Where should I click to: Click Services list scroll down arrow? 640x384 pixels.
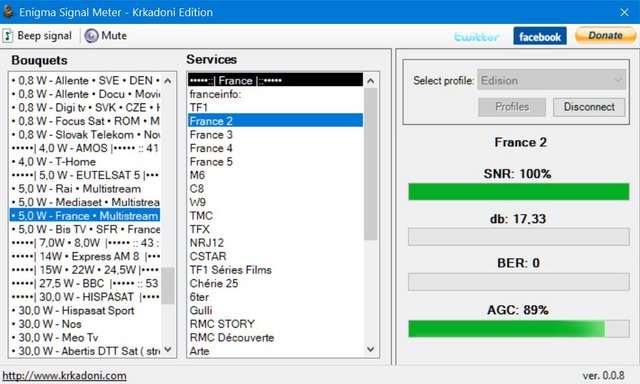point(370,349)
